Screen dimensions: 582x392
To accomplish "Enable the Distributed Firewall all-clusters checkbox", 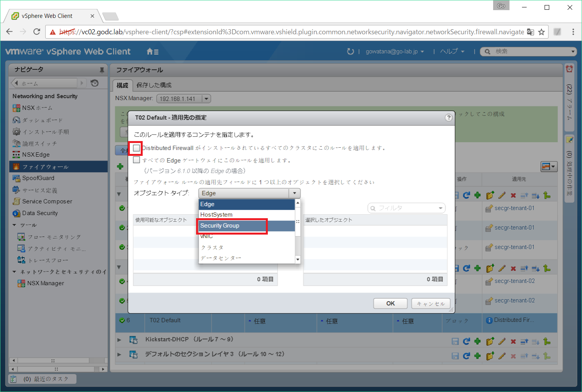I will [136, 148].
